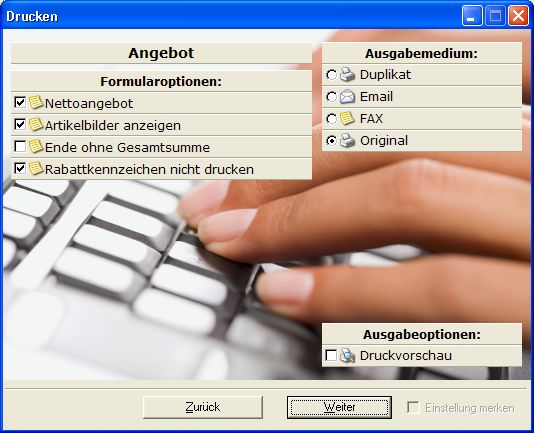Disable the Artikelbilder anzeigen checkbox
Screen dimensions: 534x433
[x=20, y=125]
